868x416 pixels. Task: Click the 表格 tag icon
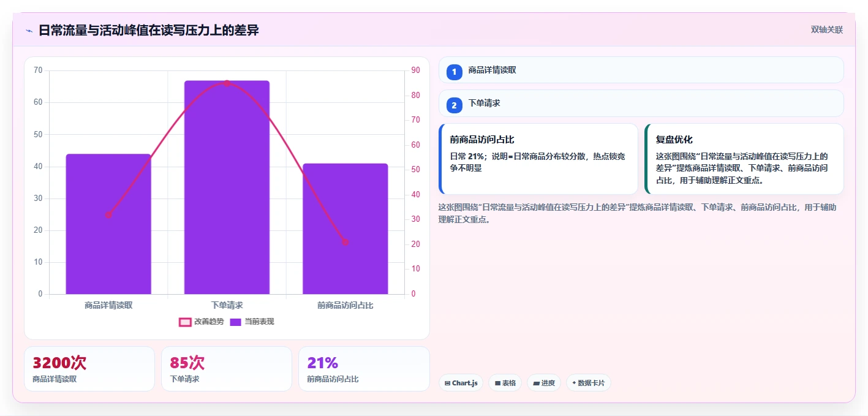pyautogui.click(x=497, y=384)
